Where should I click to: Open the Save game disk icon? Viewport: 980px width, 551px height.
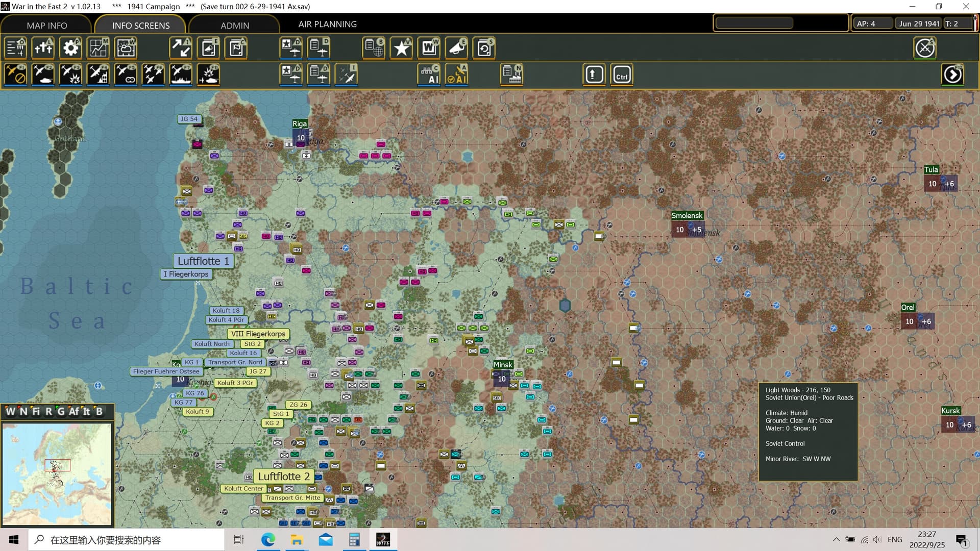coord(484,48)
